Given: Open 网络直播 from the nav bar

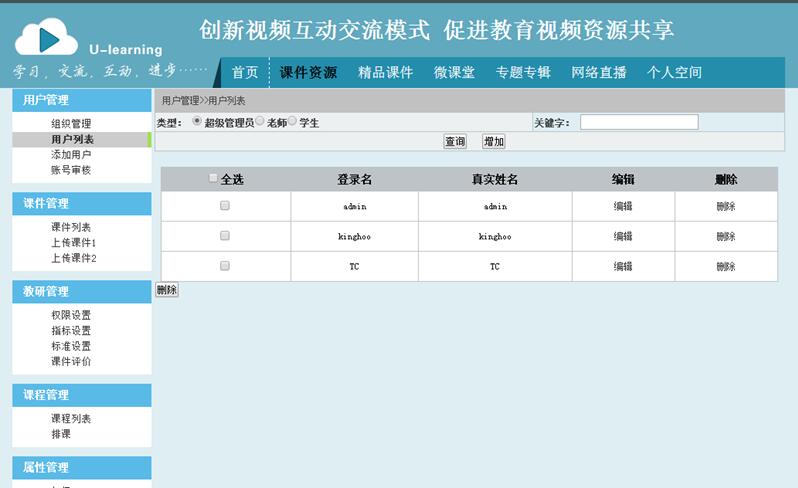Looking at the screenshot, I should [598, 72].
